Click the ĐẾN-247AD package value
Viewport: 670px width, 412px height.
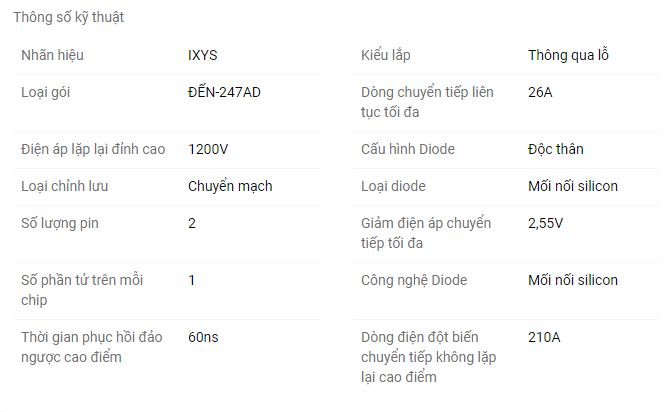224,92
